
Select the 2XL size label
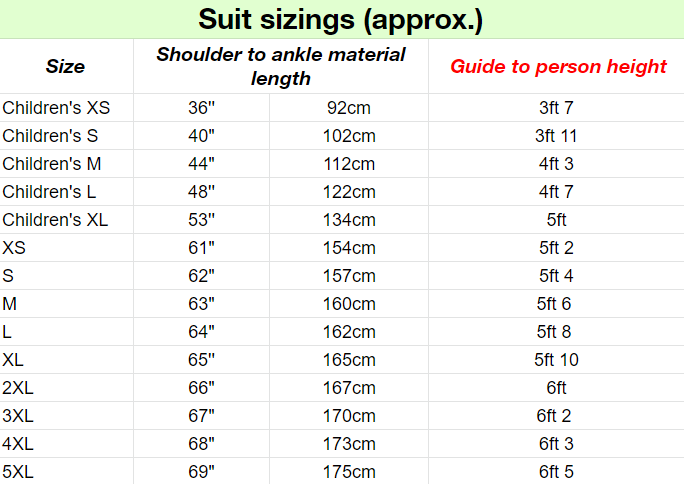18,388
